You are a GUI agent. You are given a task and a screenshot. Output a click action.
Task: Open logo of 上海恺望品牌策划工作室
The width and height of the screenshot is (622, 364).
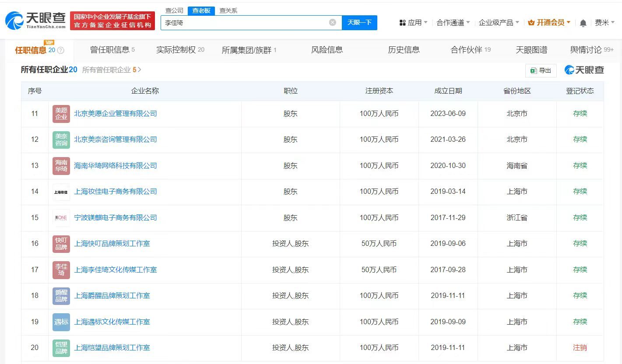point(61,348)
